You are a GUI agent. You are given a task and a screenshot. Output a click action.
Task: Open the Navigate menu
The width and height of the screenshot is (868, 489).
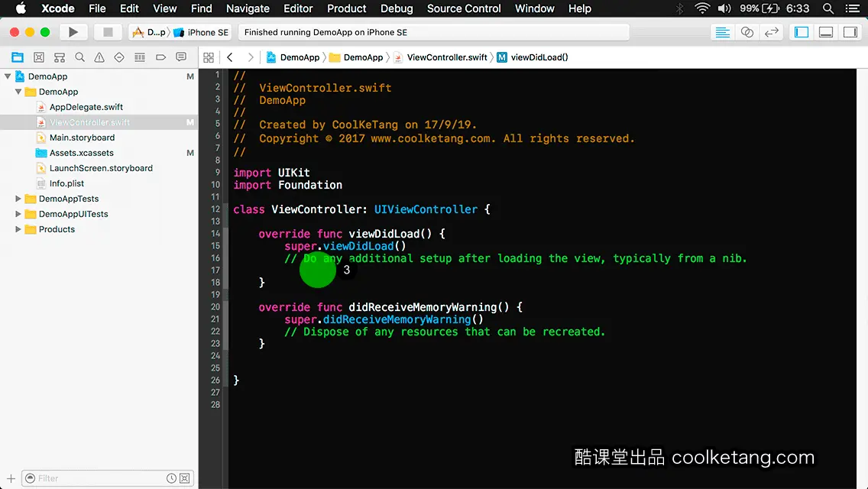coord(248,8)
